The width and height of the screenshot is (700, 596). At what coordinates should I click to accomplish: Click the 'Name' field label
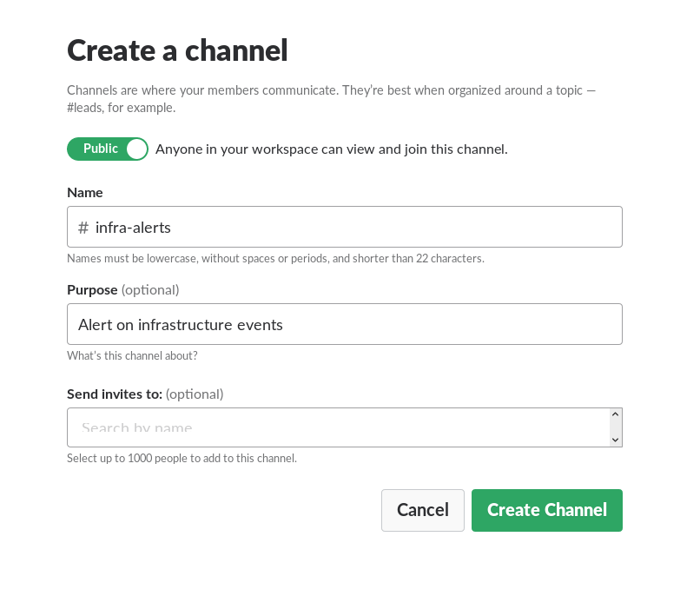point(85,193)
